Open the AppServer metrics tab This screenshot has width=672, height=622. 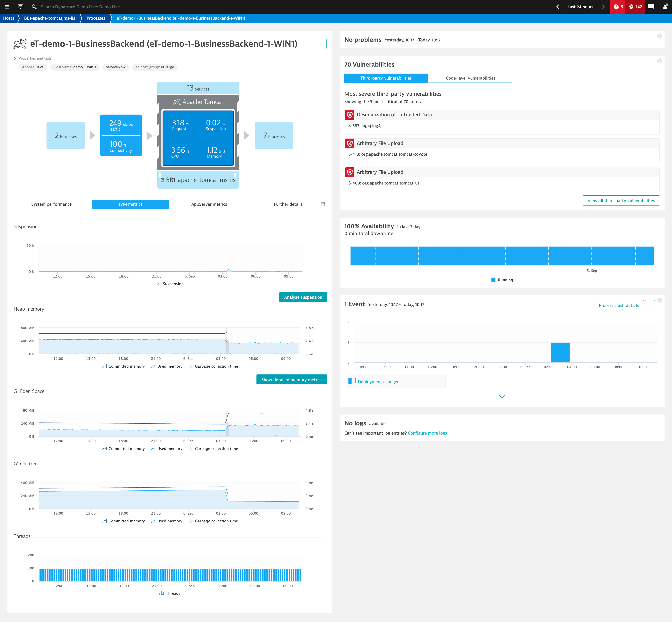point(209,204)
